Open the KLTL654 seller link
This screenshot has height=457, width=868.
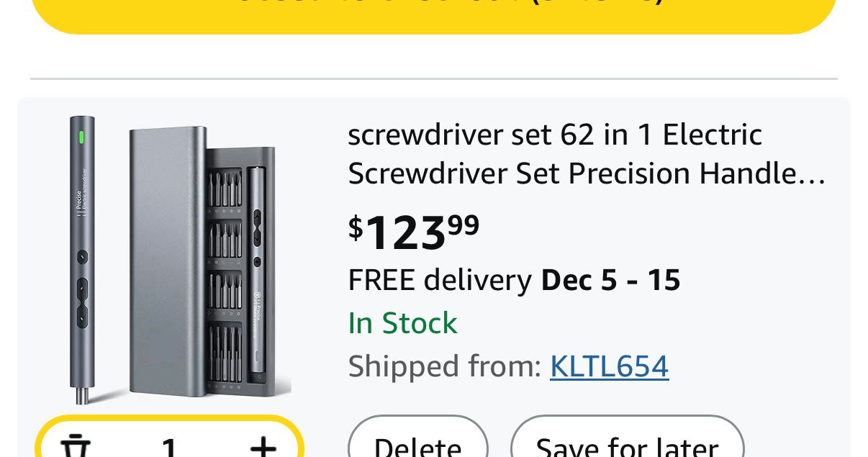(x=609, y=366)
